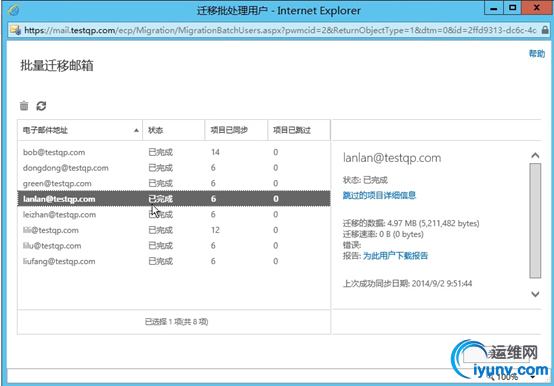This screenshot has height=386, width=554.
Task: Click sort arrow in email column header
Action: click(136, 131)
